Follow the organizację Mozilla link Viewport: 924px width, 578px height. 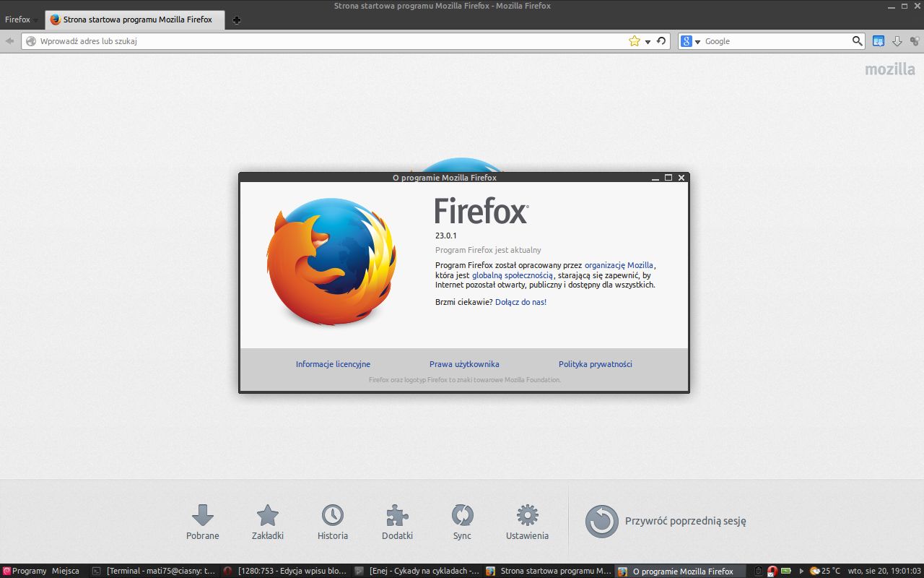[619, 265]
